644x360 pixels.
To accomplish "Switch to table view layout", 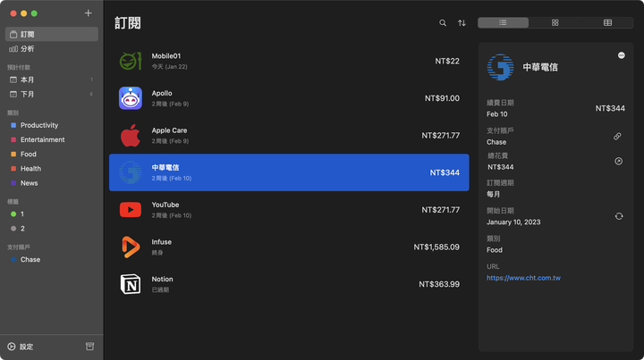I will [x=607, y=22].
